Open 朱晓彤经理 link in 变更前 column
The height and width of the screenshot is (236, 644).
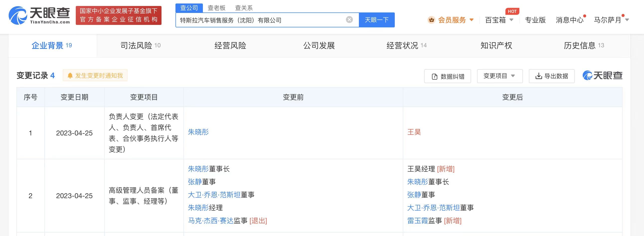198,208
